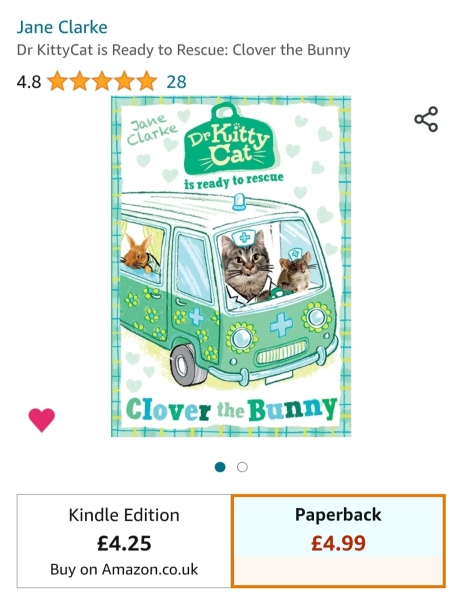The image size is (462, 600).
Task: Click the £4.25 Kindle price
Action: pos(124,543)
